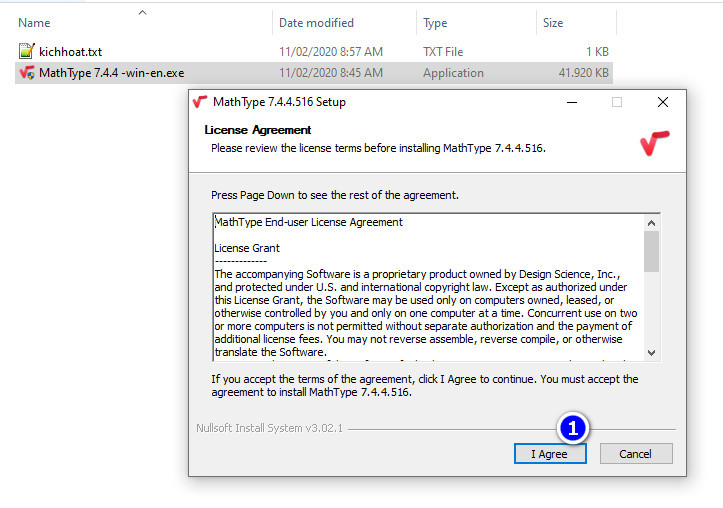
Task: Select MathType 7.4.4 -win-en.exe file
Action: 111,73
